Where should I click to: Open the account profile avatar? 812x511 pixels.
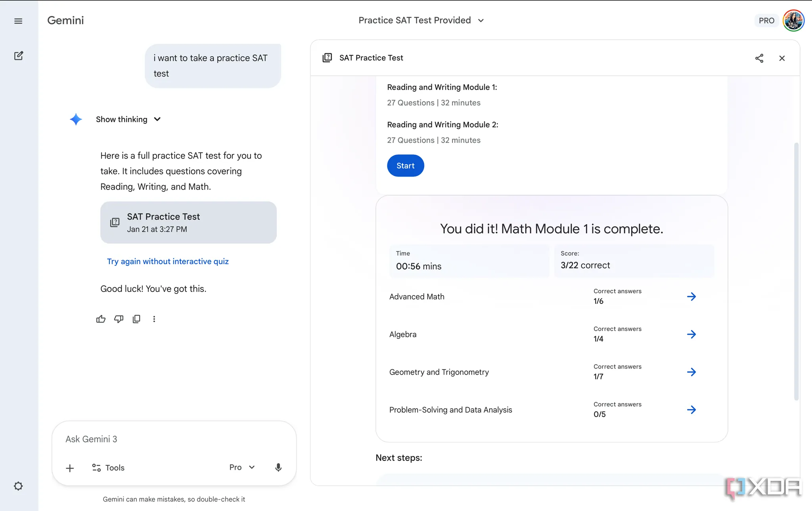(x=793, y=20)
